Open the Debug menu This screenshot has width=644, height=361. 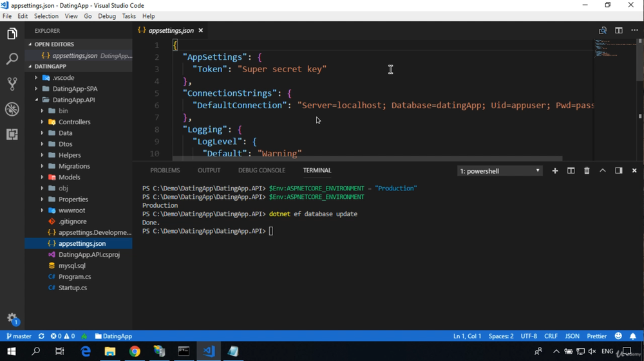point(107,16)
